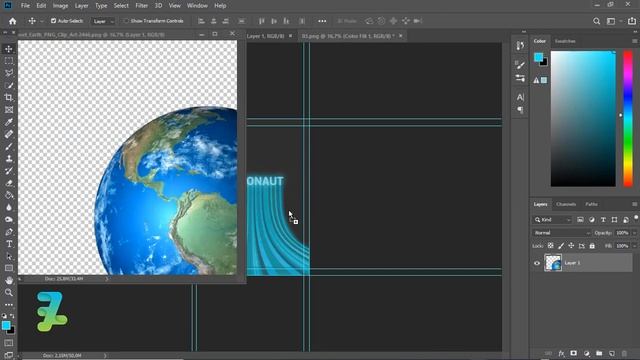Select the Frame tool
This screenshot has width=640, height=360.
point(9,110)
